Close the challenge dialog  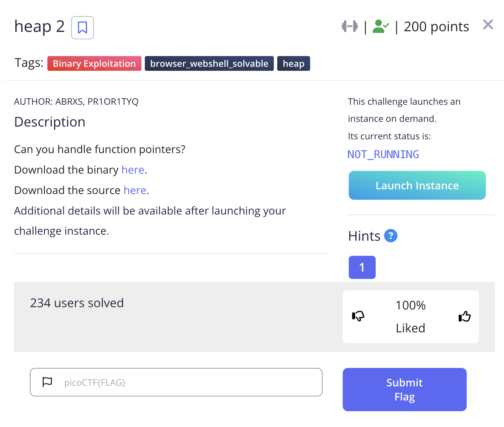(x=488, y=25)
